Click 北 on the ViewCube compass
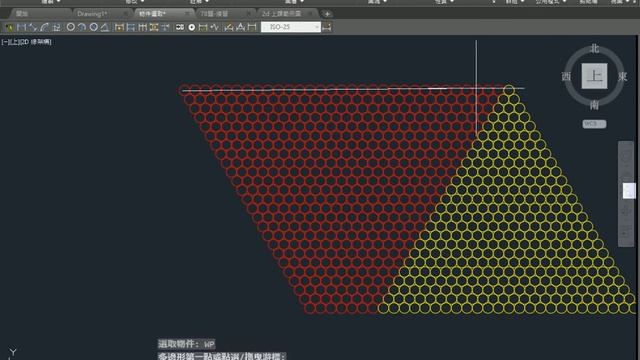 coord(595,49)
